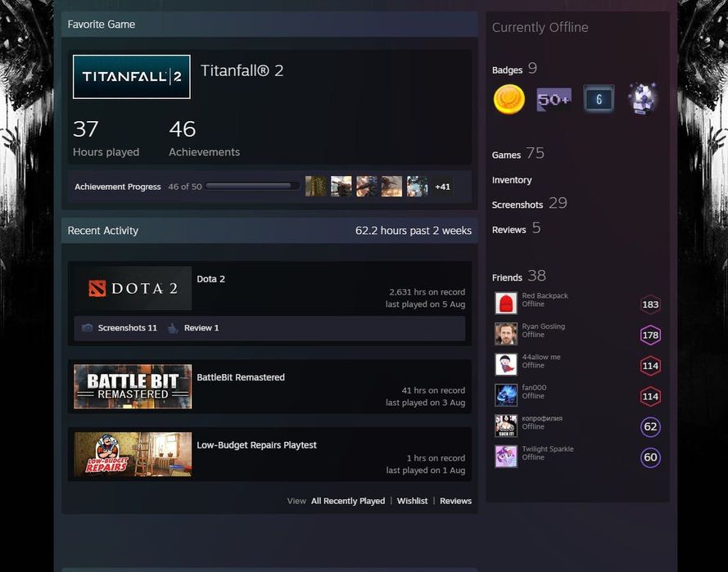The image size is (728, 572).
Task: Click the Titanfall 2 logo banner
Action: [x=131, y=77]
